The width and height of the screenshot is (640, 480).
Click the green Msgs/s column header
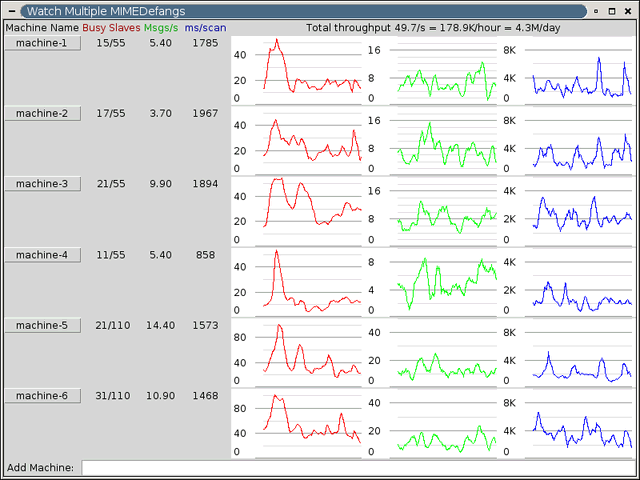pyautogui.click(x=162, y=28)
